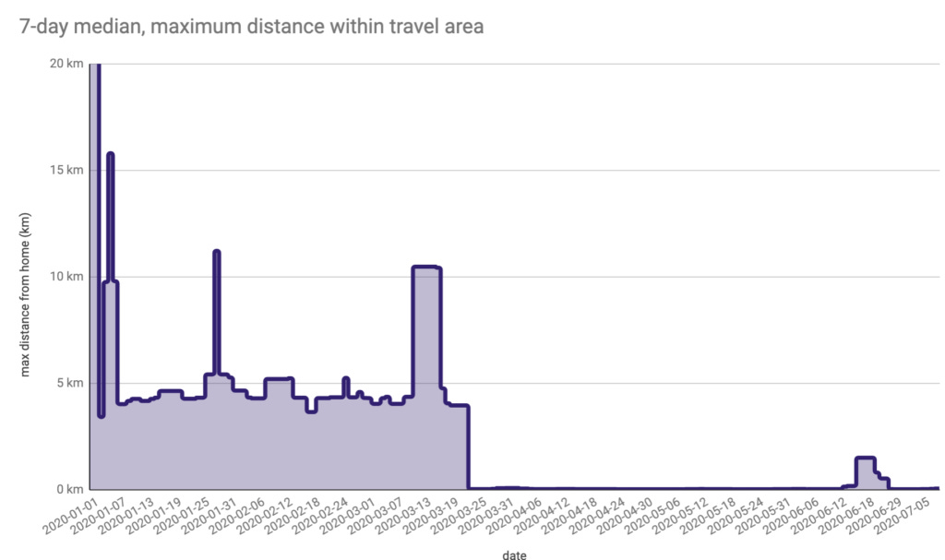The height and width of the screenshot is (560, 945).
Task: Select the 2020-05-18 date label
Action: 709,516
